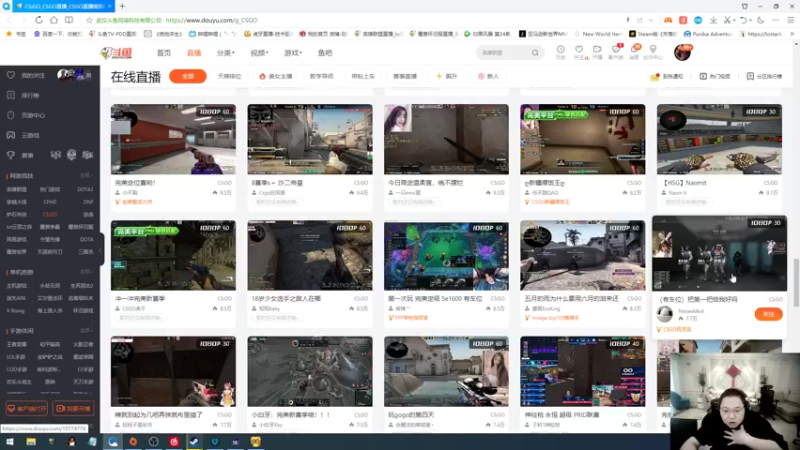
Task: Open the Steam bookmark
Action: 653,34
